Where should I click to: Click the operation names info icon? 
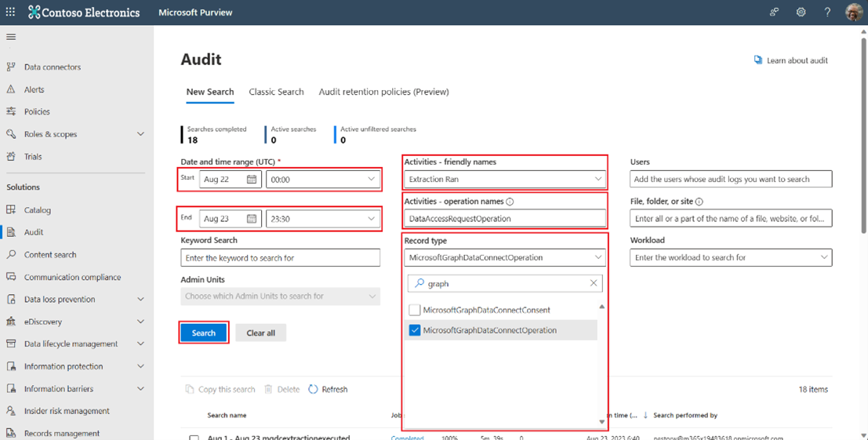(x=510, y=202)
